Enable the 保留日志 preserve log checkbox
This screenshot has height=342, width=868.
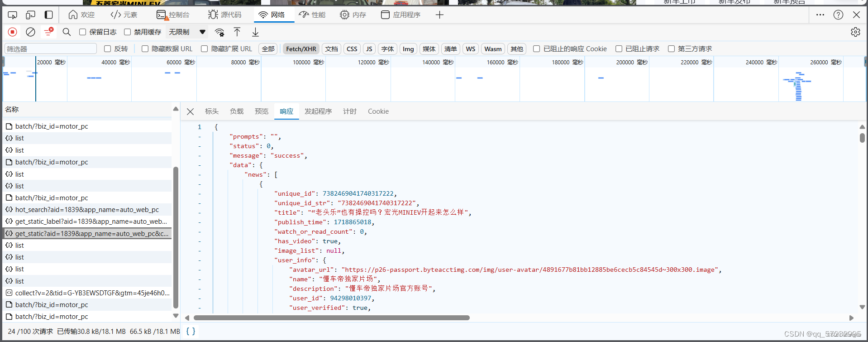[x=82, y=32]
